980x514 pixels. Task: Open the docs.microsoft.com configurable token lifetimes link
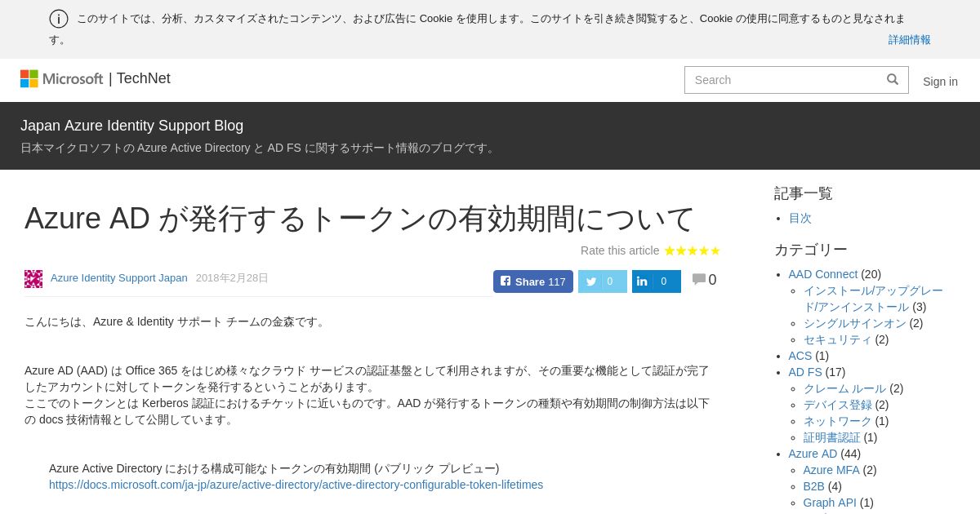coord(296,485)
